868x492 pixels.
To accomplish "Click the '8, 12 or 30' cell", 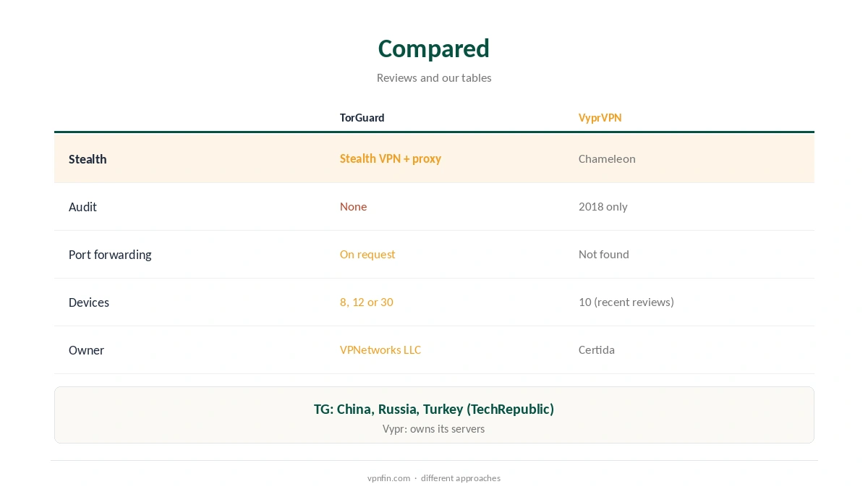I will point(367,302).
